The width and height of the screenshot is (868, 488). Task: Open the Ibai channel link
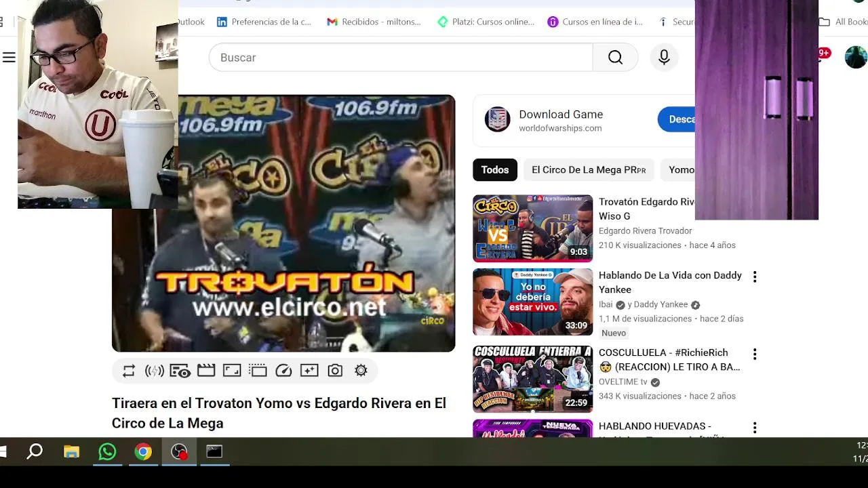[606, 305]
